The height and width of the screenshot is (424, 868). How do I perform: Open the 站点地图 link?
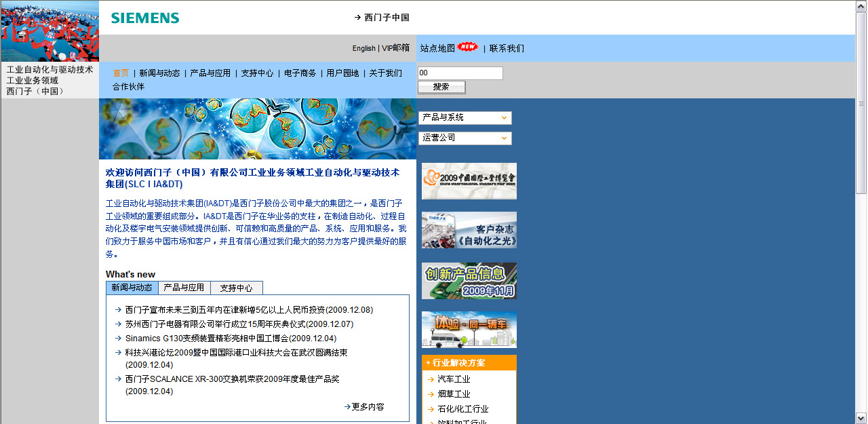(437, 48)
